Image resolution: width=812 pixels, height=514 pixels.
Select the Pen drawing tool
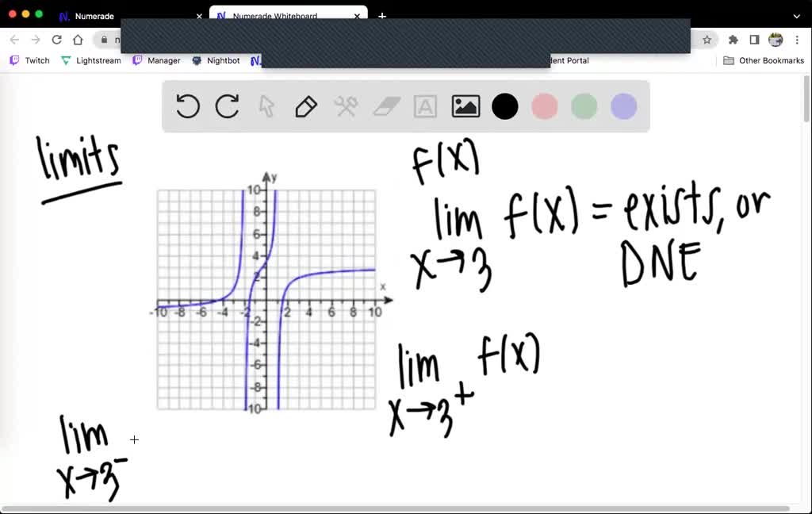(306, 106)
